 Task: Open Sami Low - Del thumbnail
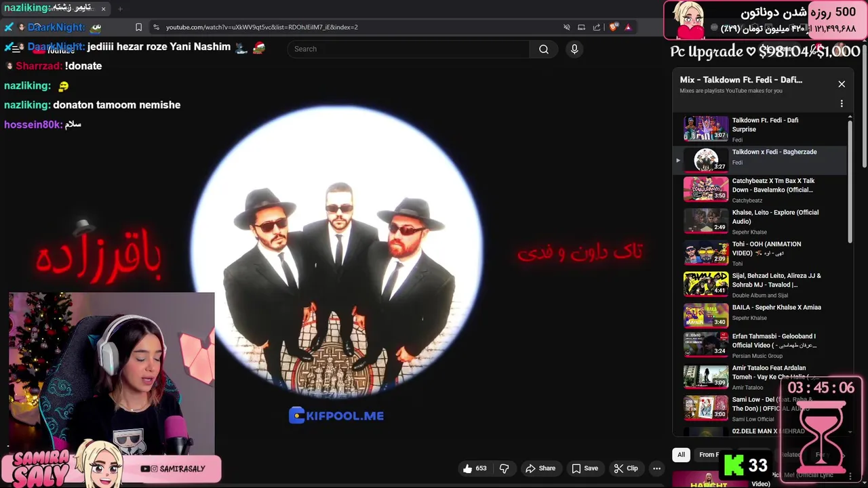point(706,407)
